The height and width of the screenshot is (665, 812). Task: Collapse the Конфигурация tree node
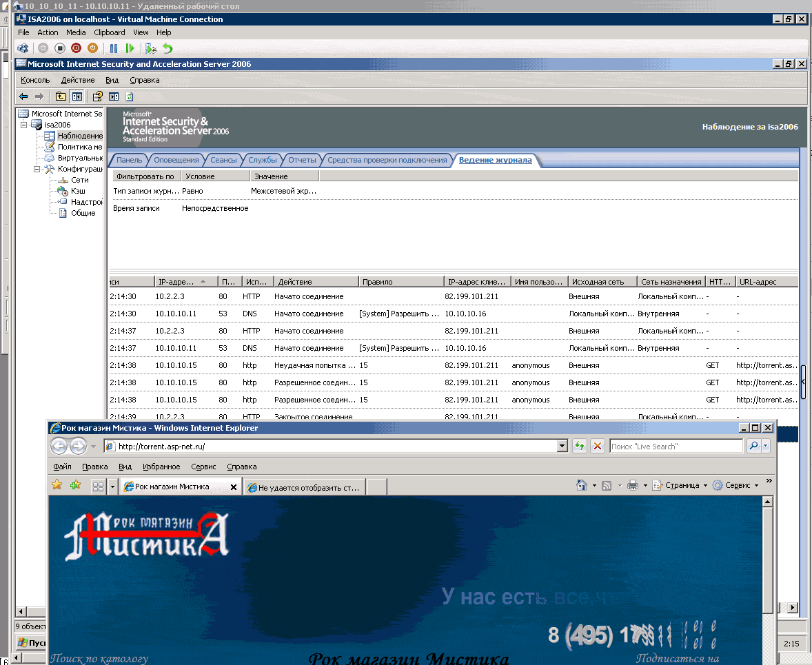[37, 169]
